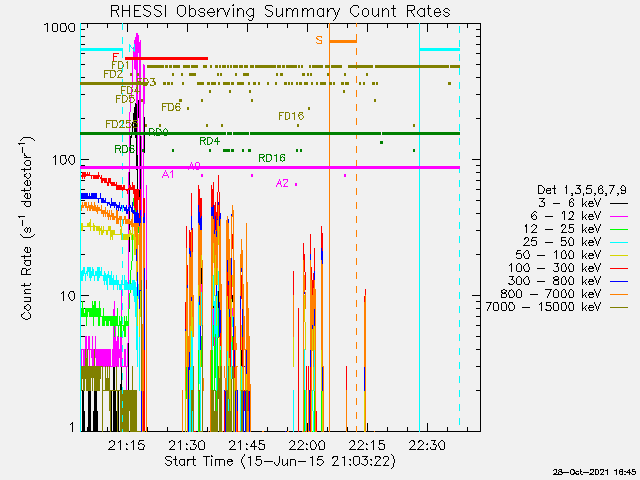The image size is (640, 480).
Task: Click the A2 attenuator label
Action: pos(282,183)
